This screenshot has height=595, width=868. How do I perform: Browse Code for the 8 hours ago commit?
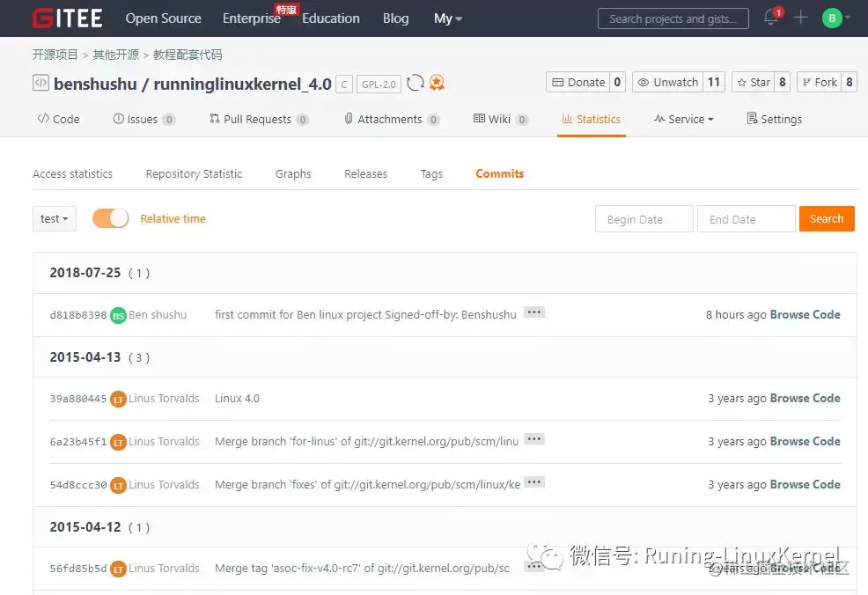pos(805,314)
